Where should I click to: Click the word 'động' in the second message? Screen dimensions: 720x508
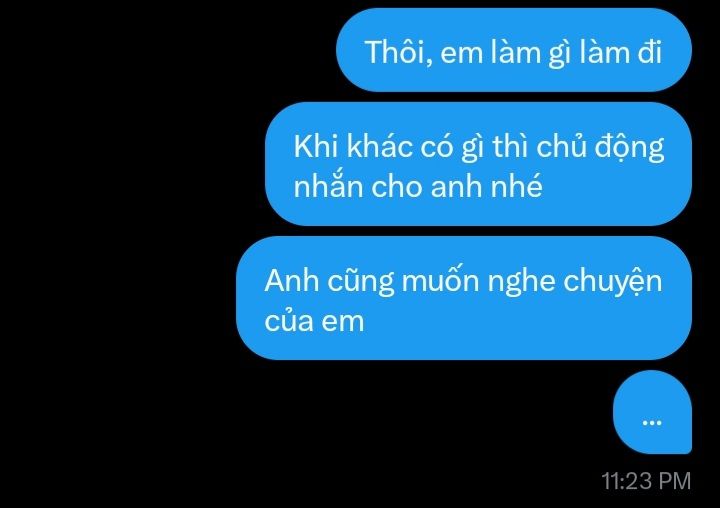(x=630, y=148)
